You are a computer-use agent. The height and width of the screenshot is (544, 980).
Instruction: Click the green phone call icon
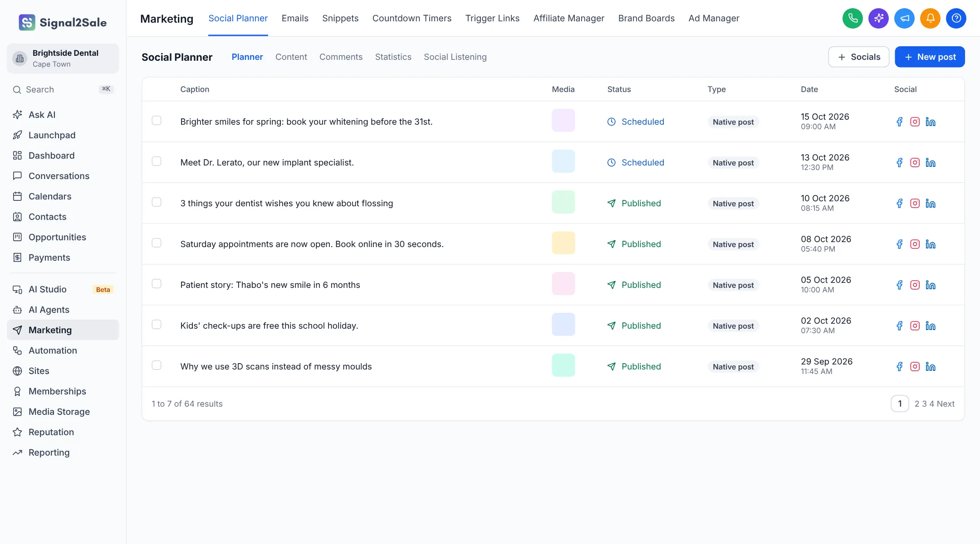tap(853, 18)
